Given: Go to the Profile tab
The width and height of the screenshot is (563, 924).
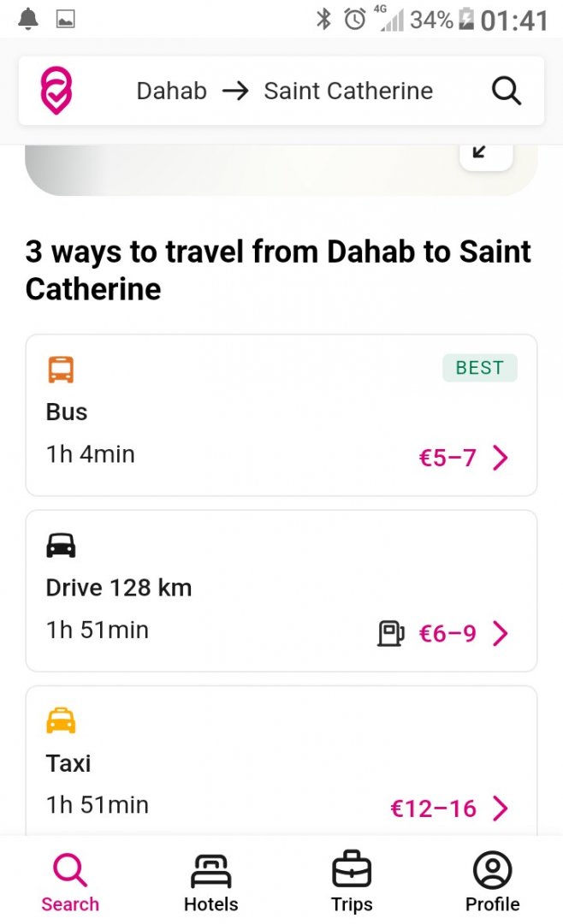Looking at the screenshot, I should point(492,882).
